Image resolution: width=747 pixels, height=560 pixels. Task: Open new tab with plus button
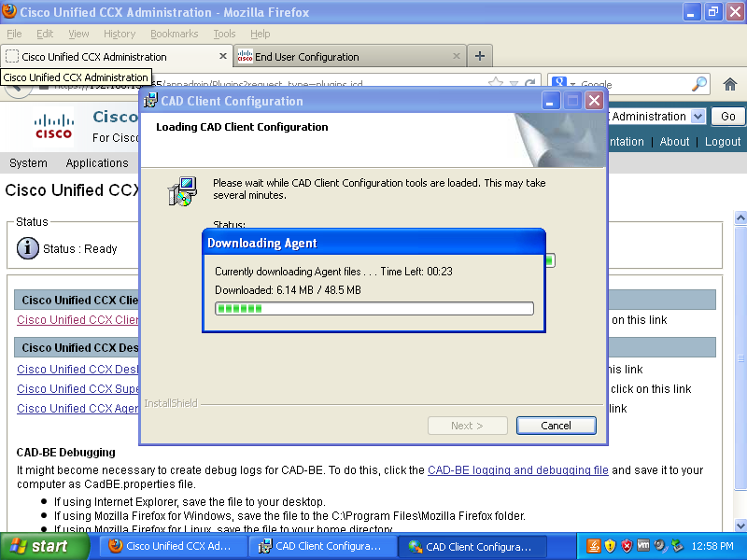click(x=480, y=56)
